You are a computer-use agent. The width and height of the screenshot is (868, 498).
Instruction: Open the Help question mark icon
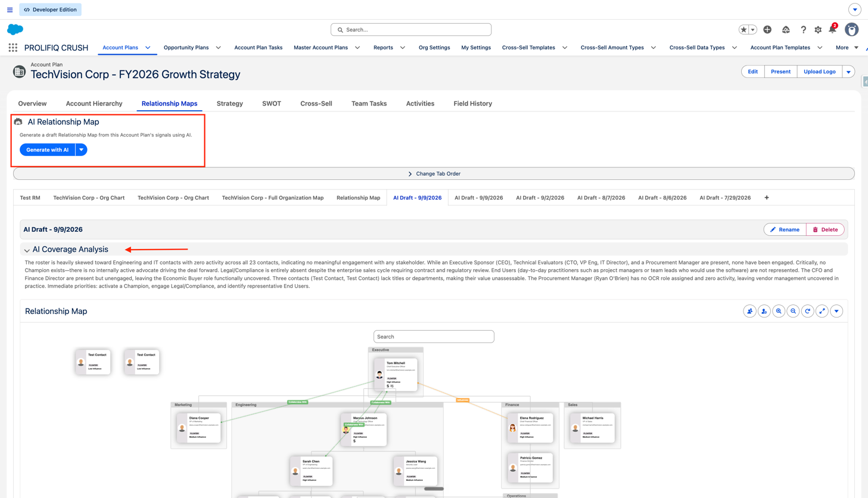point(803,30)
